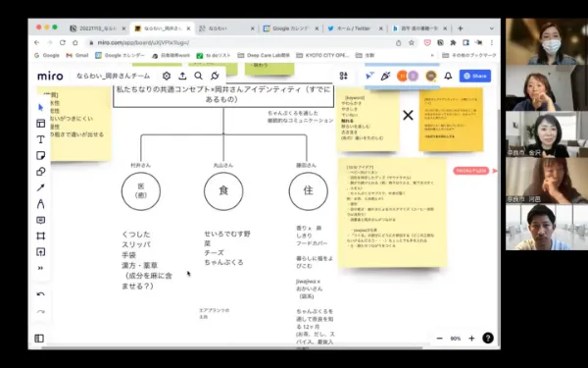Click the purple collaborator avatar
The width and height of the screenshot is (588, 368).
[413, 76]
